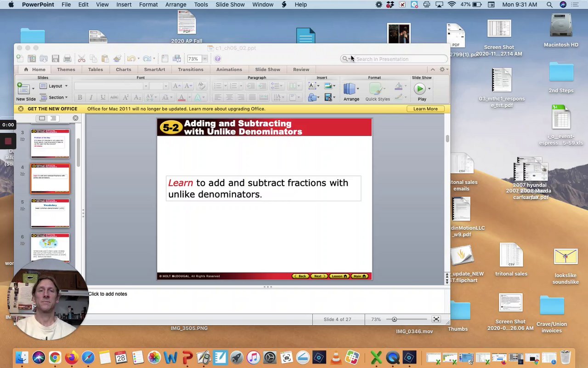
Task: Toggle Italic formatting
Action: click(91, 97)
